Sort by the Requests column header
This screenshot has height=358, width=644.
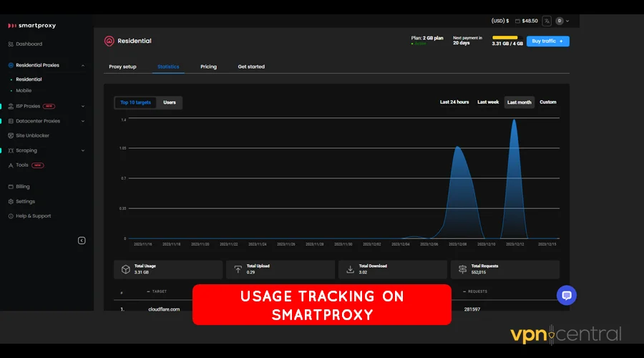[x=475, y=291]
